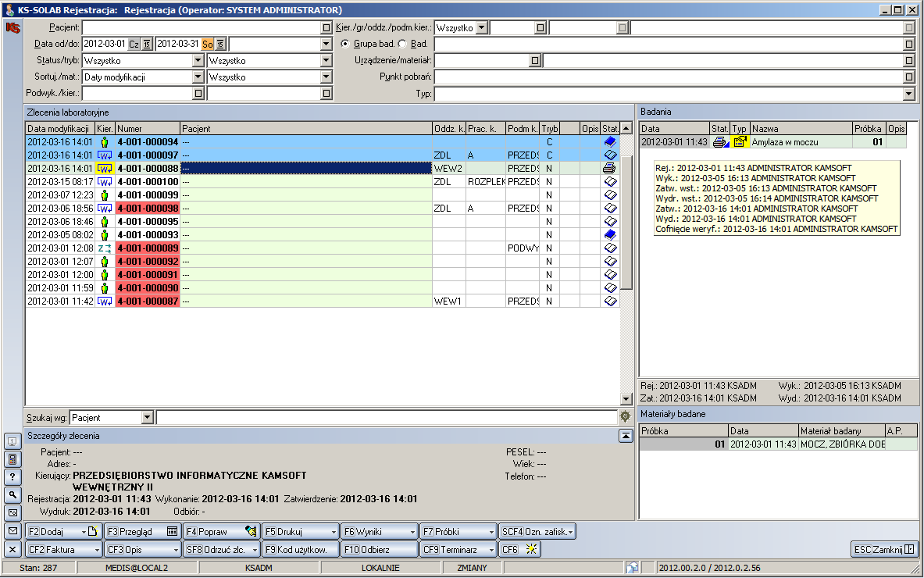Open calendar picker for start date 2012-03-01
924x578 pixels.
(146, 44)
